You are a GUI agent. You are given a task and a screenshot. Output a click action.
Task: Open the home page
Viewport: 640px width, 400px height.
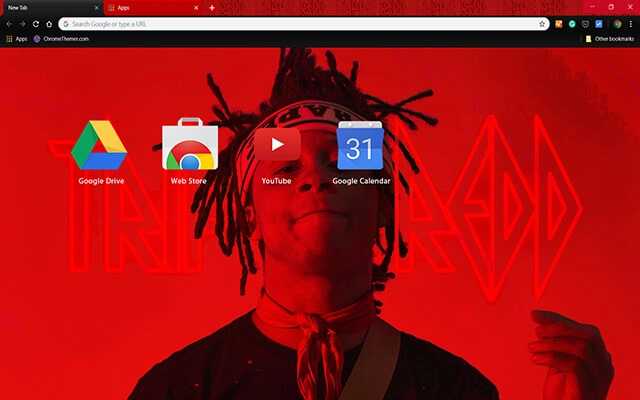point(49,24)
